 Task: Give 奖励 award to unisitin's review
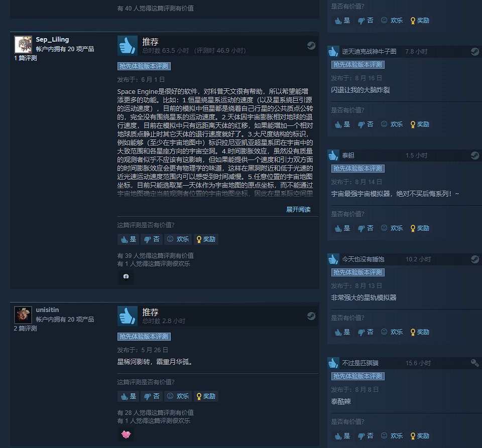pyautogui.click(x=206, y=396)
